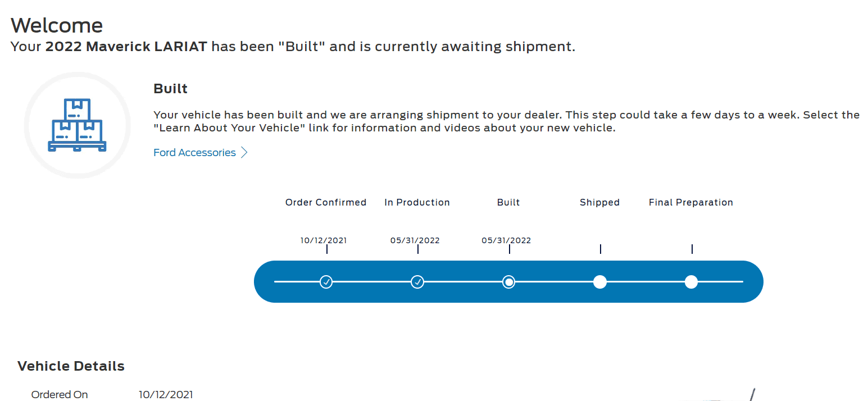Viewport: 868px width, 401px height.
Task: Click the Final Preparation step white dot
Action: tap(692, 282)
